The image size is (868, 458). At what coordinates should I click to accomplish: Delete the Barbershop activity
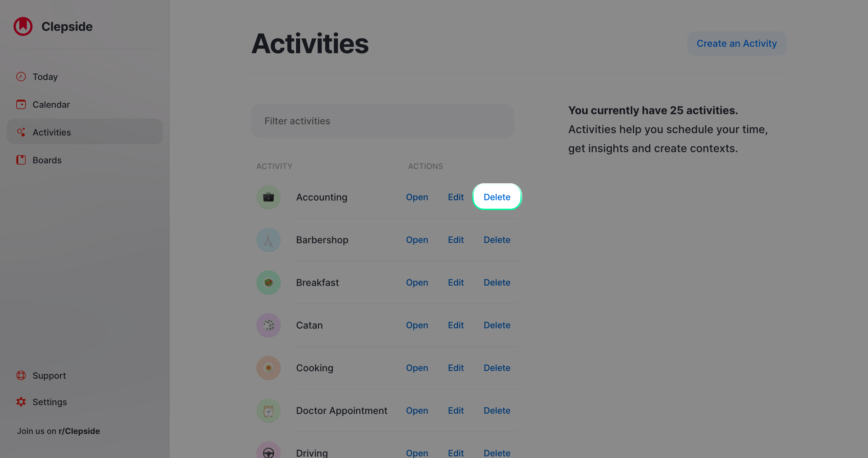coord(497,240)
